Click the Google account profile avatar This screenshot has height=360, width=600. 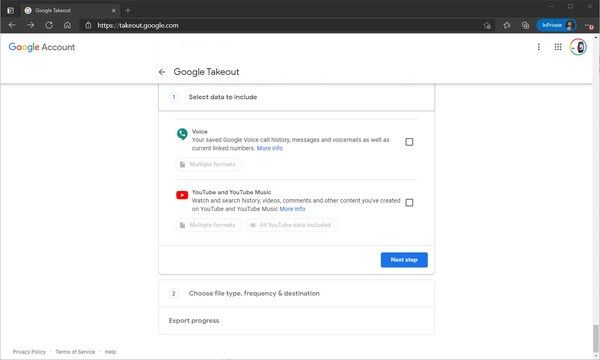click(x=578, y=47)
